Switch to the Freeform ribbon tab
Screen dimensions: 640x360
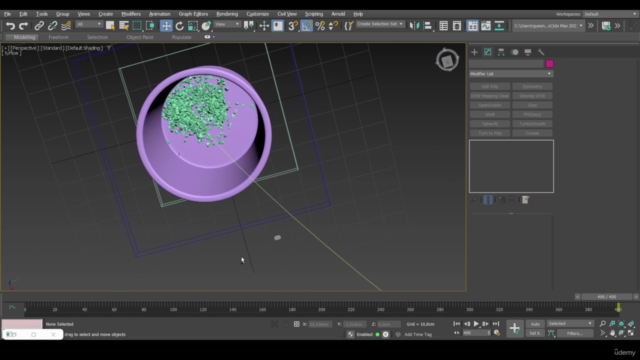(x=58, y=37)
